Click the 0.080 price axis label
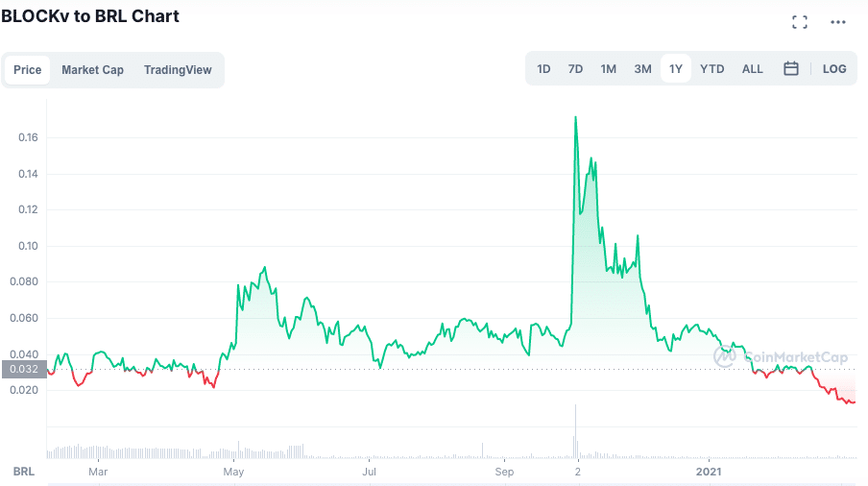The width and height of the screenshot is (868, 486). [24, 281]
